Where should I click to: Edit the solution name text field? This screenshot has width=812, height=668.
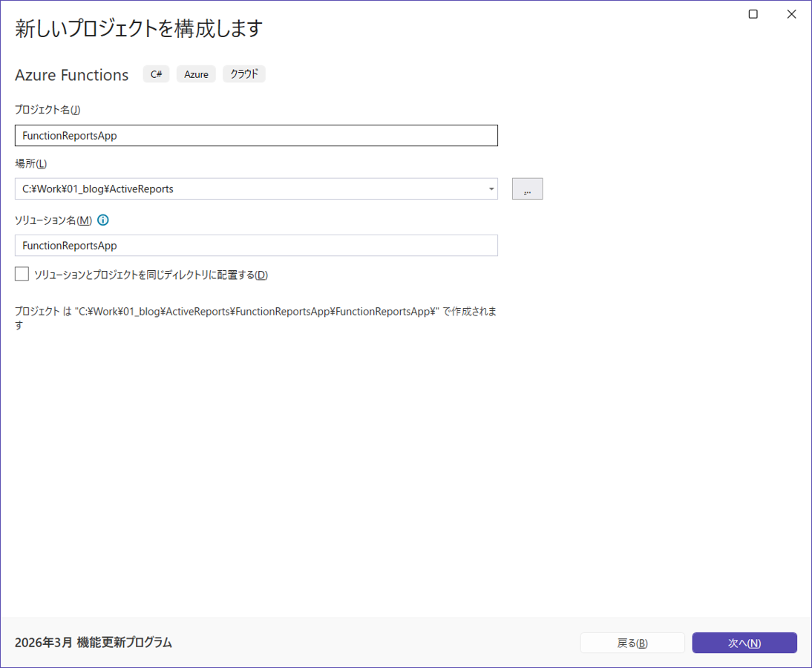click(x=256, y=246)
